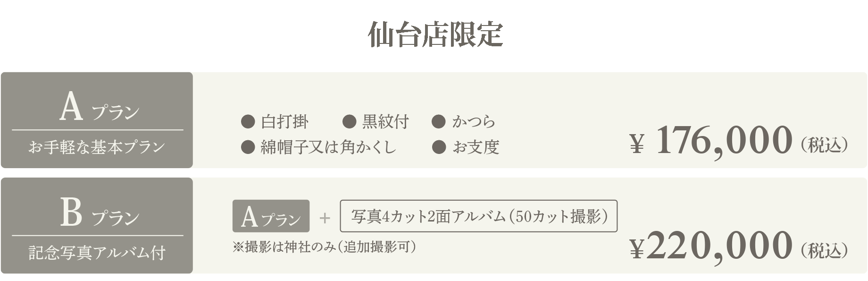Click the 記念写真アルバム付 subtitle

tap(97, 253)
